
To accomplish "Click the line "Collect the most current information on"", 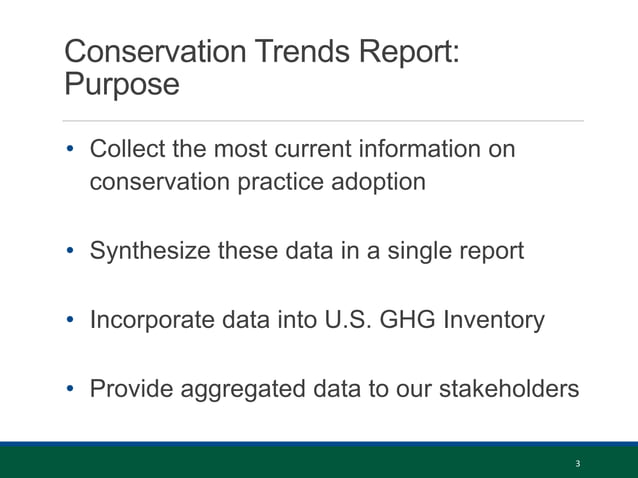I will click(x=302, y=150).
